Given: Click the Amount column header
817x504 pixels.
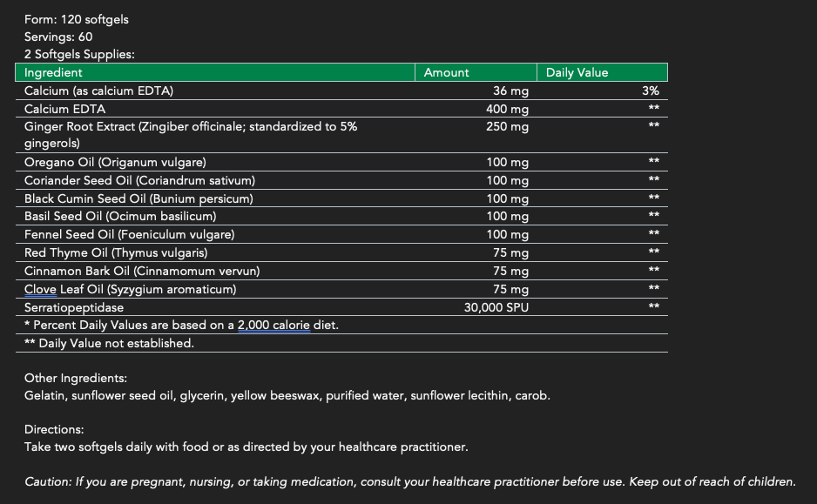Looking at the screenshot, I should point(446,73).
